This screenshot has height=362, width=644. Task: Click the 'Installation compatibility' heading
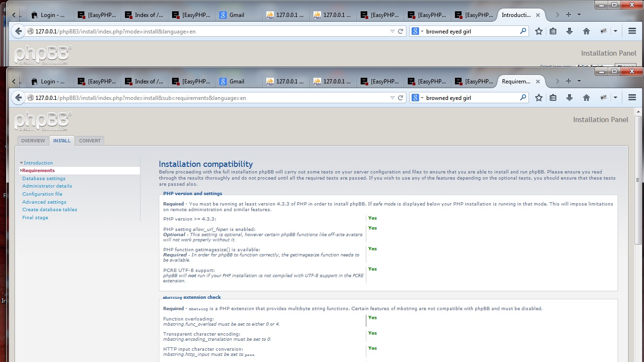[206, 164]
